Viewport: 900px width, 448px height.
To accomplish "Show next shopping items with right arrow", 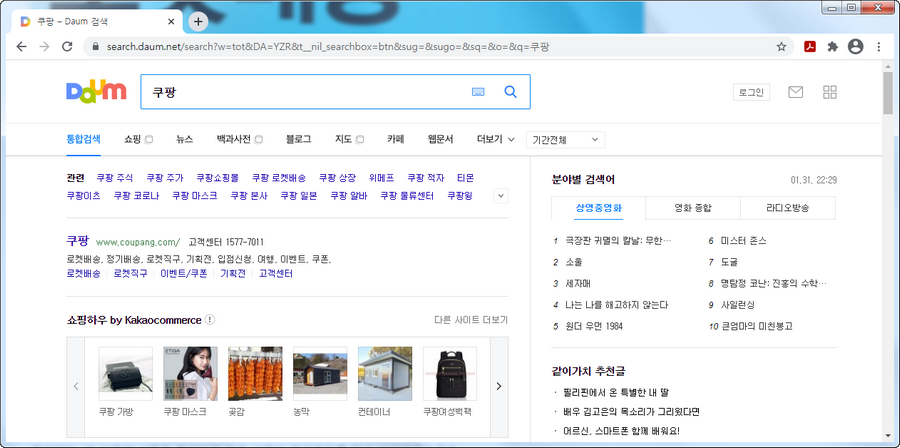I will point(499,387).
